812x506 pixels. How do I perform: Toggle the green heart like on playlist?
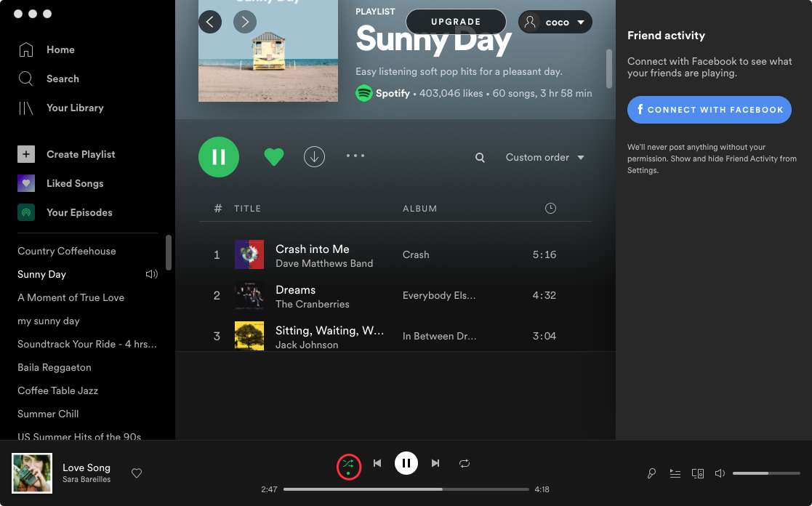coord(274,156)
